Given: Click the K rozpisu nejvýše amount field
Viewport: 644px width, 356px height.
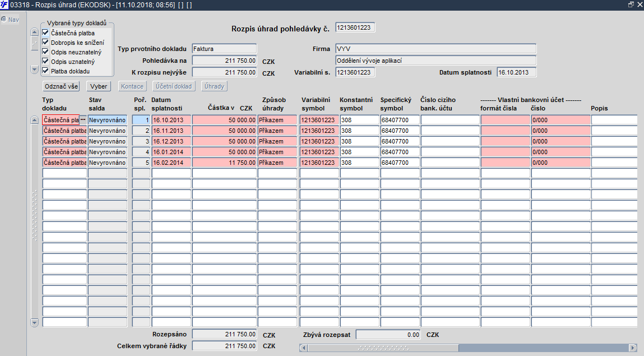Looking at the screenshot, I should pos(224,72).
